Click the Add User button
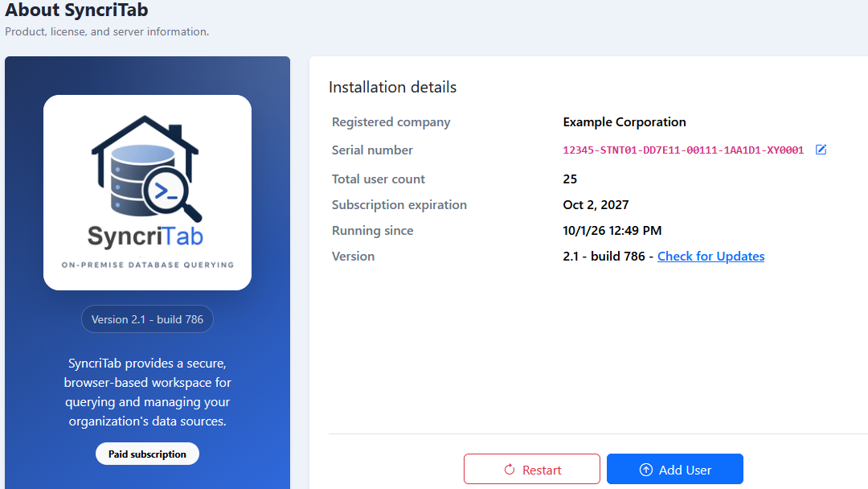This screenshot has height=489, width=868. pyautogui.click(x=675, y=469)
